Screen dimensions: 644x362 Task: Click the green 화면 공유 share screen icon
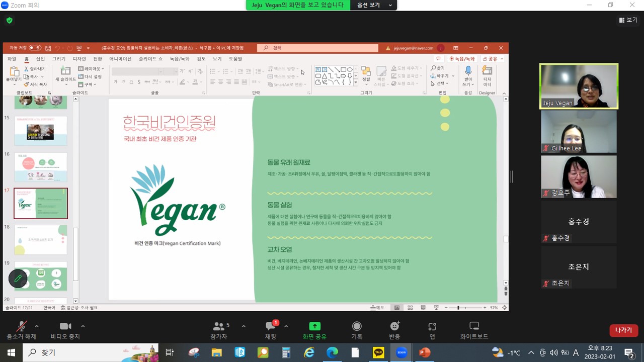click(314, 326)
